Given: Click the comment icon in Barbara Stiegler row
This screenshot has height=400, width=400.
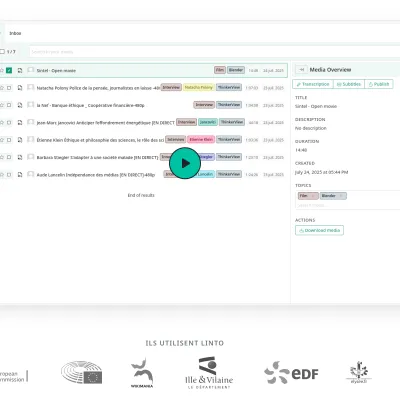Looking at the screenshot, I should click(x=31, y=157).
